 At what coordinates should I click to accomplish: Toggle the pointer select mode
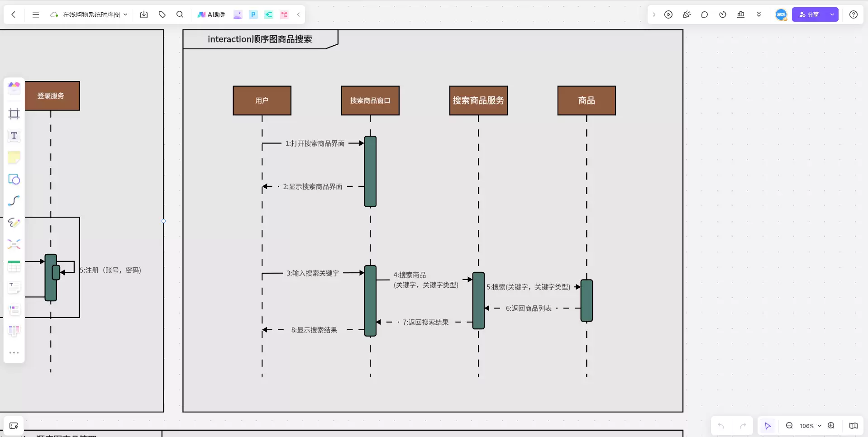[768, 426]
